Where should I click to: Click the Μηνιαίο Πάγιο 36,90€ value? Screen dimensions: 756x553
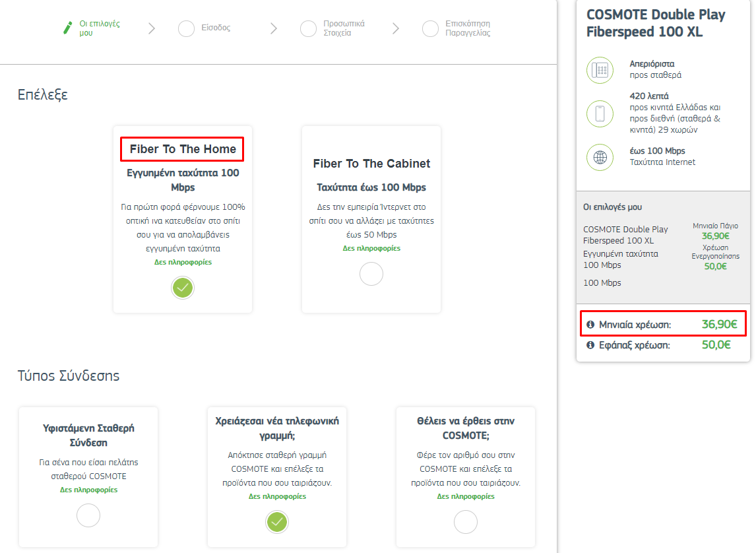(x=716, y=236)
